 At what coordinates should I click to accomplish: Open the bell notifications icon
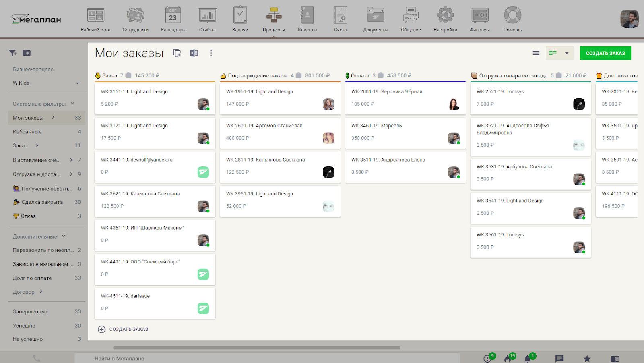[x=528, y=358]
